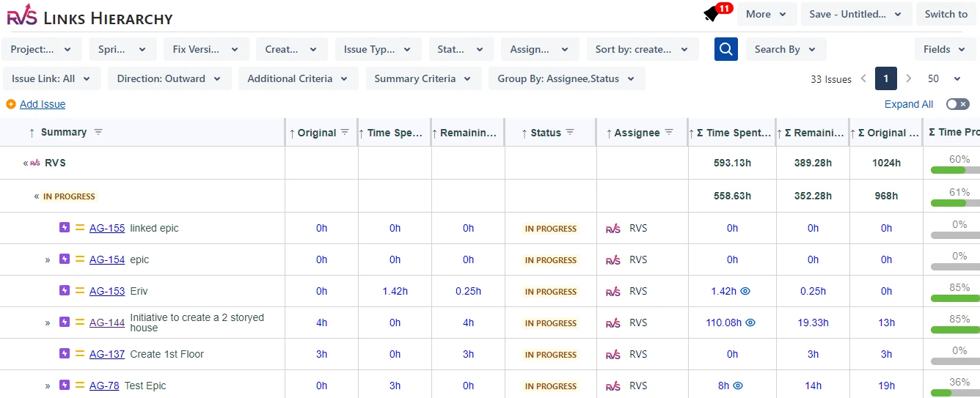Open the AG-153 issue link
The height and width of the screenshot is (398, 980).
coord(107,291)
